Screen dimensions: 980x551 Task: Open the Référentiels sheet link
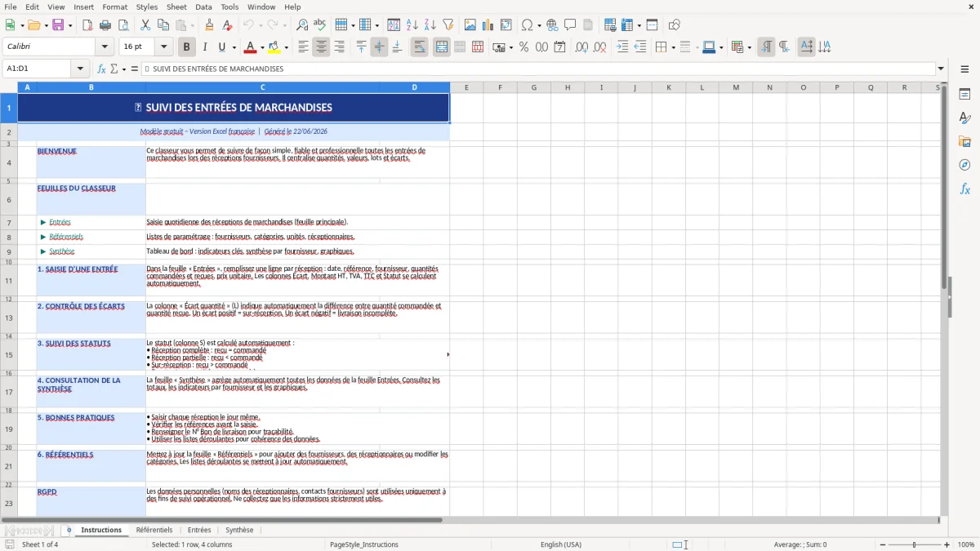click(x=66, y=237)
